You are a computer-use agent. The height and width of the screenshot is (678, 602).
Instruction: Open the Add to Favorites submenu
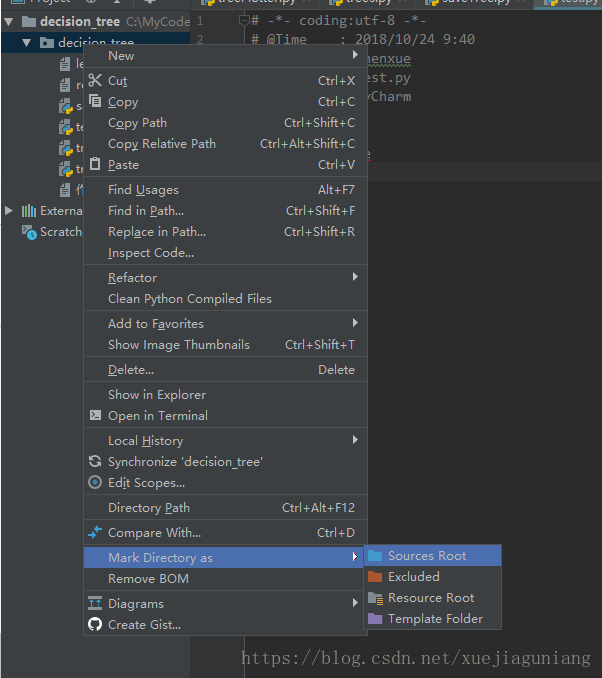pos(225,323)
